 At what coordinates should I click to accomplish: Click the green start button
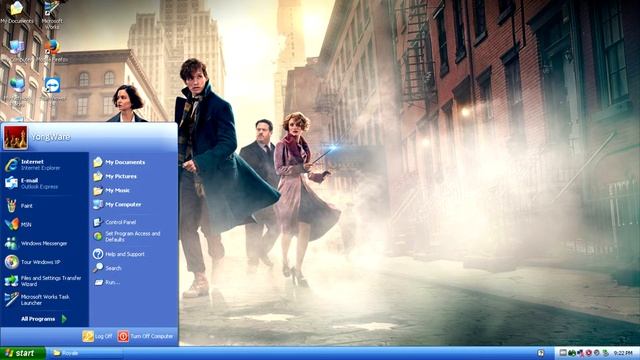point(22,353)
